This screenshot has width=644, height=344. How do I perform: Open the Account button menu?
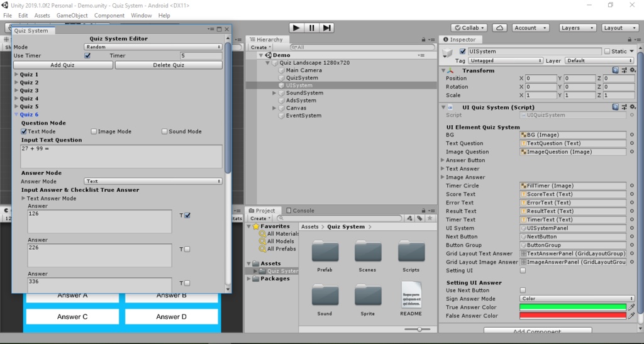point(531,28)
